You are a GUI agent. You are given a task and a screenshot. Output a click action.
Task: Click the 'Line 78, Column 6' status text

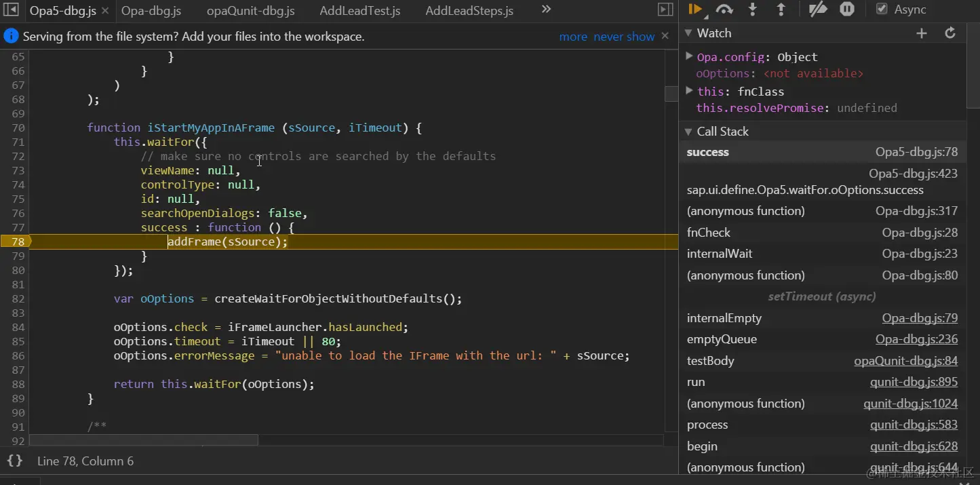point(85,461)
